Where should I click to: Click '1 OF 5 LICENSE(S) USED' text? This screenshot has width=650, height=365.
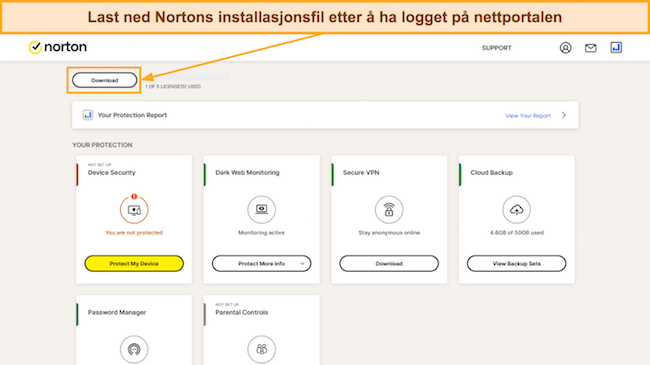tap(173, 86)
